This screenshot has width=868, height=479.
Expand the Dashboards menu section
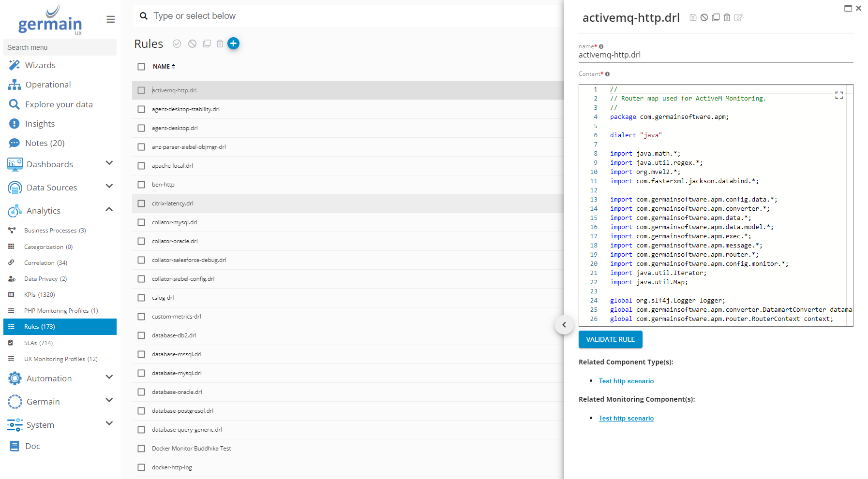point(109,163)
